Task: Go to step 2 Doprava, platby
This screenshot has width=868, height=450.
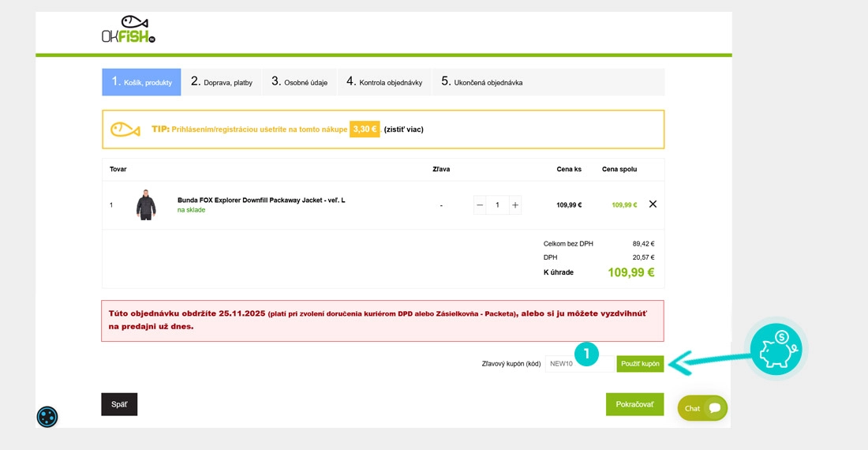Action: [222, 82]
